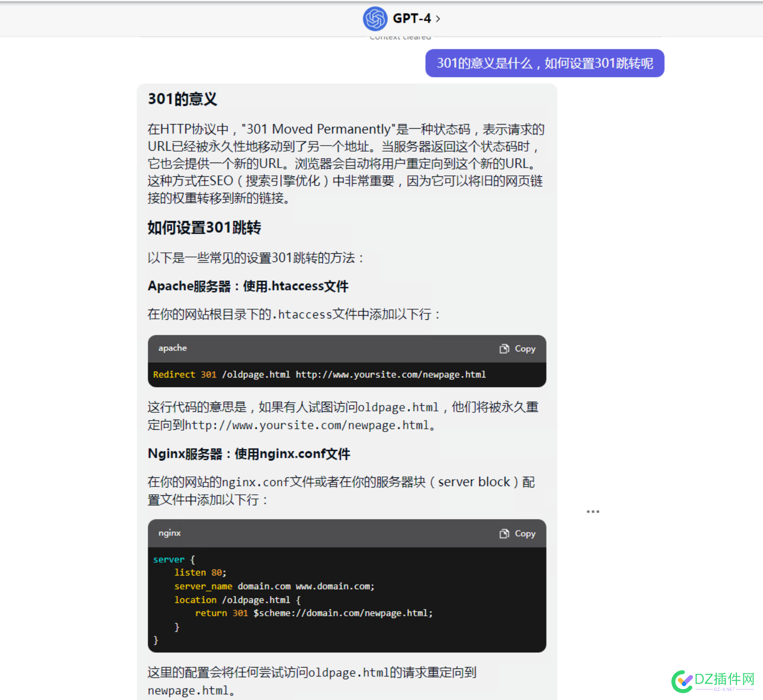Image resolution: width=763 pixels, height=700 pixels.
Task: Click the paragraph starting 这行代码的意思是
Action: point(343,416)
